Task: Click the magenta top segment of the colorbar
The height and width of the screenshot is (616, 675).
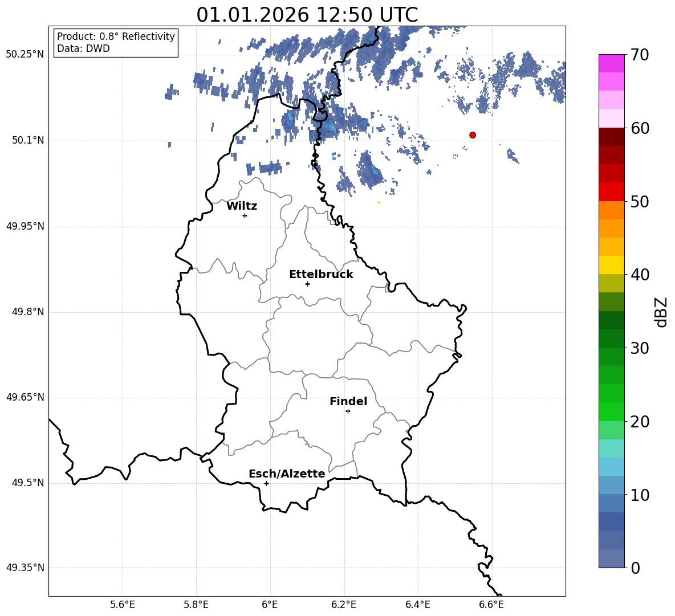Action: pyautogui.click(x=611, y=64)
